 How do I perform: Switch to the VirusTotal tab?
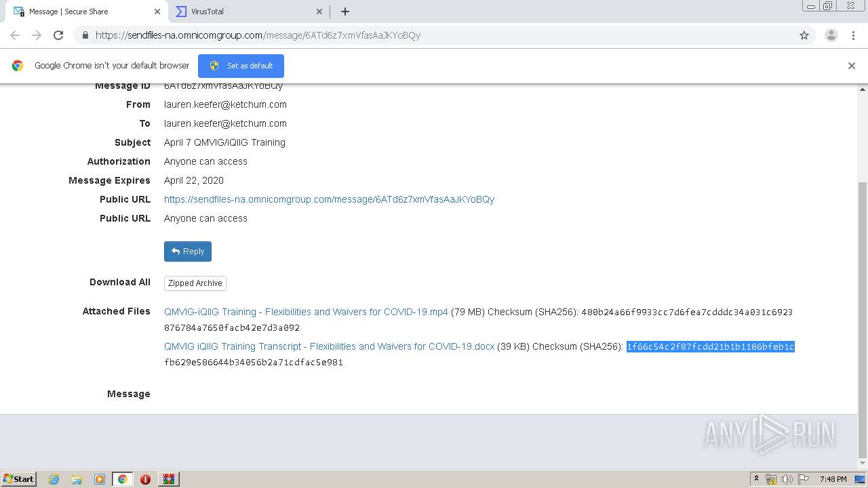pyautogui.click(x=248, y=12)
